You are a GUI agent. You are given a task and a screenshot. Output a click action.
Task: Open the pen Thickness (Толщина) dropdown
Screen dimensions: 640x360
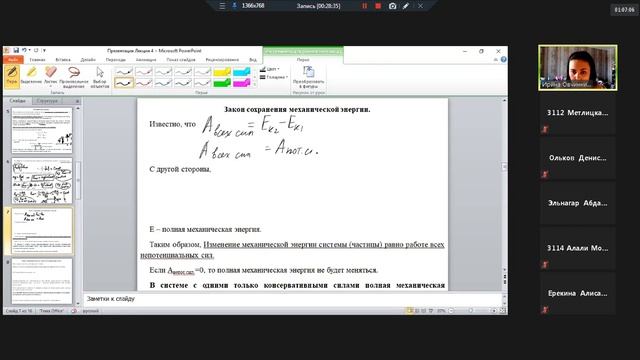point(274,77)
